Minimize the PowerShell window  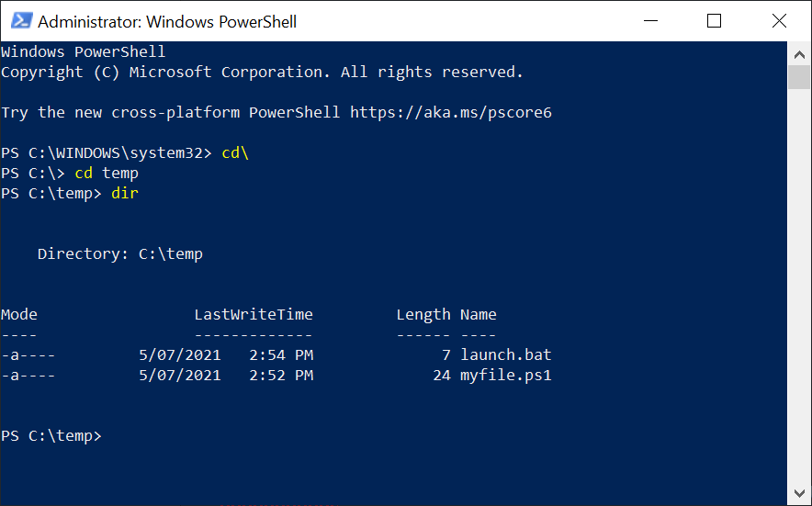click(650, 20)
